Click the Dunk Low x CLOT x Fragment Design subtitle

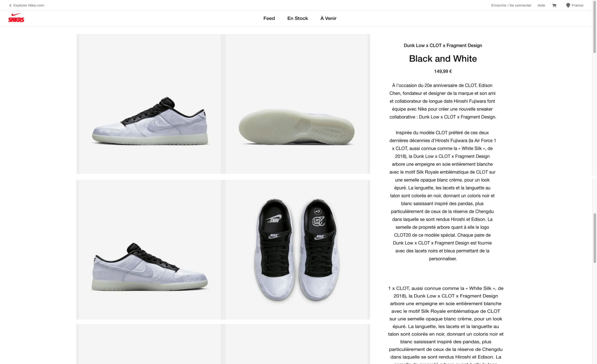(x=443, y=45)
